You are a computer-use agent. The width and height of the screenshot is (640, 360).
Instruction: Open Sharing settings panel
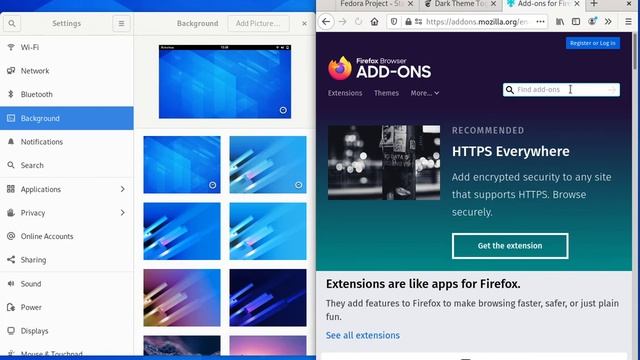point(67,260)
